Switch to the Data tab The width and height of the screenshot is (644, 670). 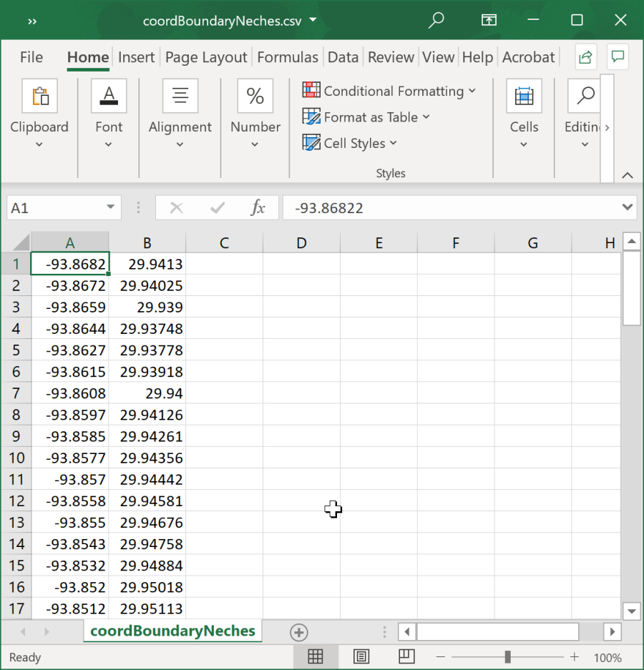click(x=343, y=57)
